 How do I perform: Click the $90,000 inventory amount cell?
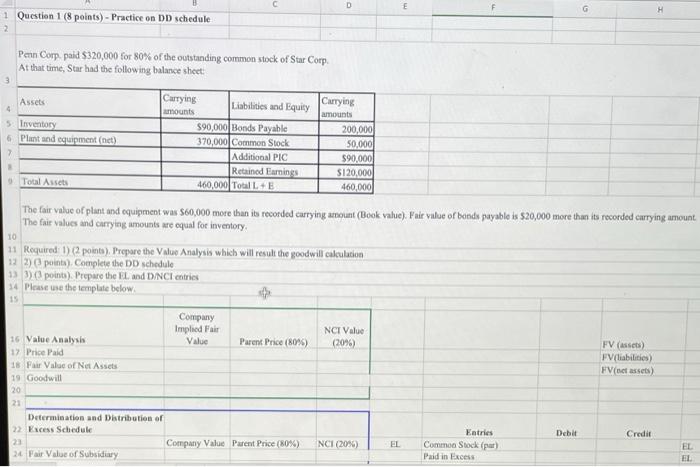(195, 127)
